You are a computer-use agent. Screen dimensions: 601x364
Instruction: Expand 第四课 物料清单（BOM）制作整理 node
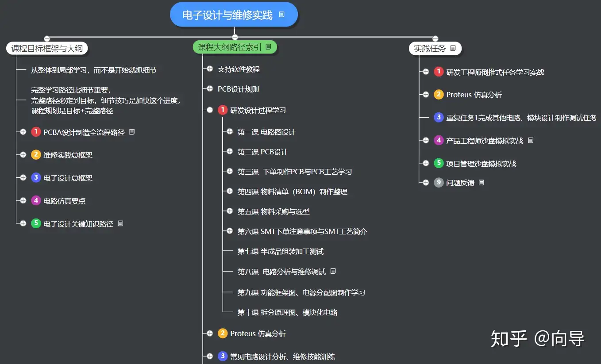[230, 192]
